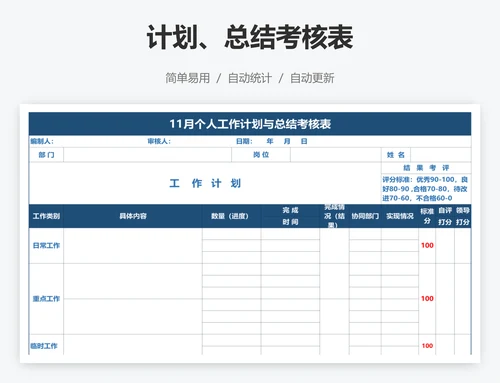Select the 自动统计 subtitle text

[x=250, y=78]
